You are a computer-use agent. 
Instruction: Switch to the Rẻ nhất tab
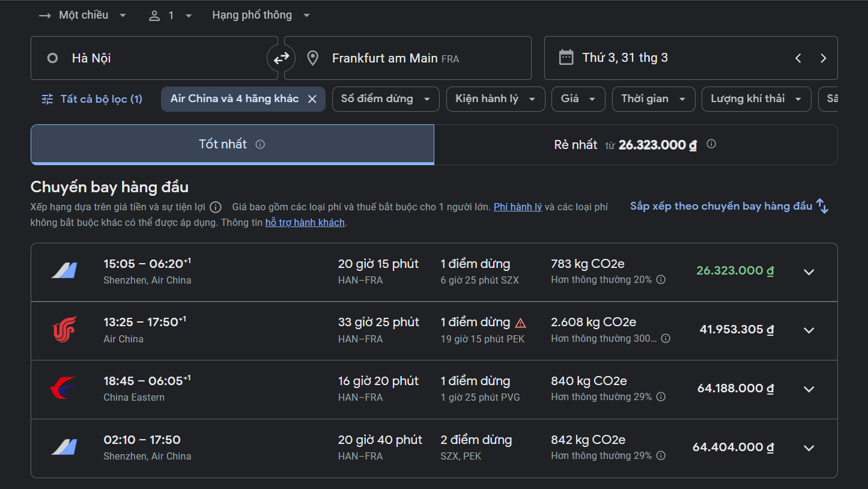(x=635, y=145)
